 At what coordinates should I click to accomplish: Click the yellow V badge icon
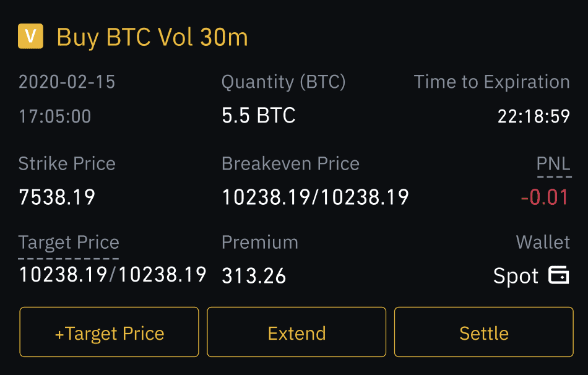point(30,37)
